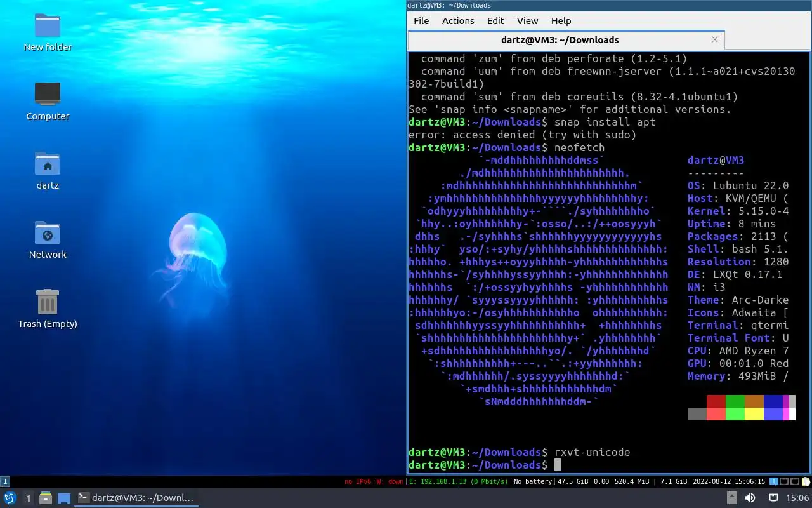Click the 'No battery' status entry

[533, 481]
